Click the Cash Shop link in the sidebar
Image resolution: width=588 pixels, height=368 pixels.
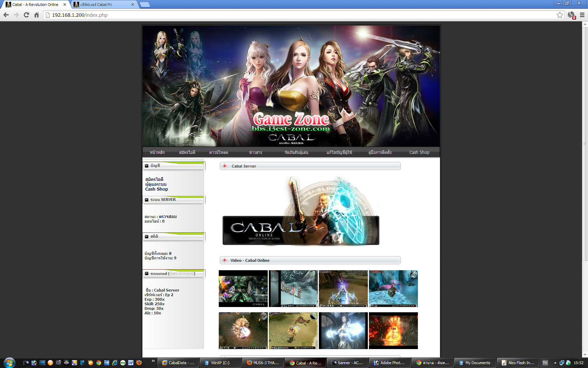point(156,189)
